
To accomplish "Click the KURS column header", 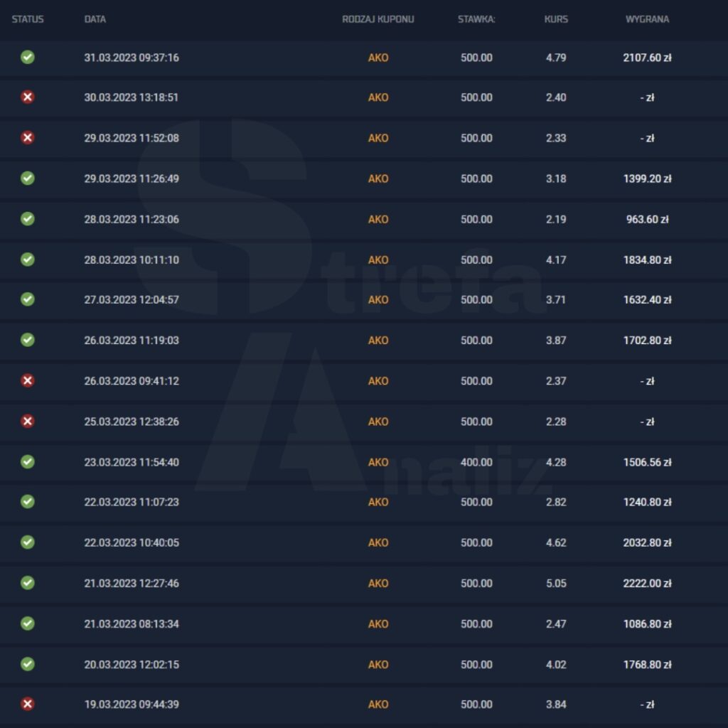I will click(556, 19).
